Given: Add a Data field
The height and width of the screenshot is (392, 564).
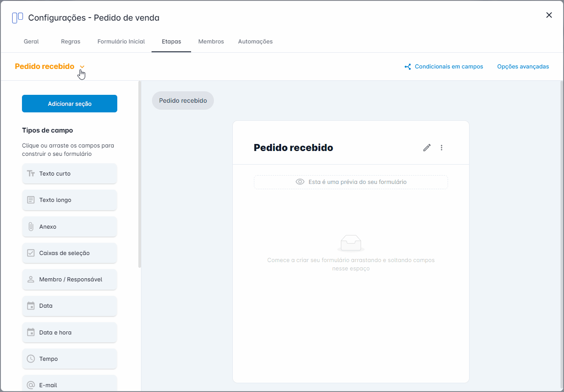Looking at the screenshot, I should coord(69,306).
